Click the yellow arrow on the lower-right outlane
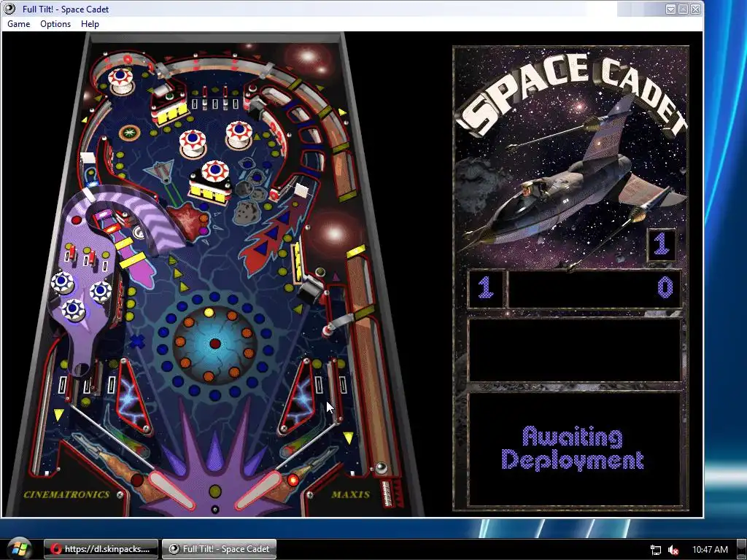 click(x=349, y=437)
